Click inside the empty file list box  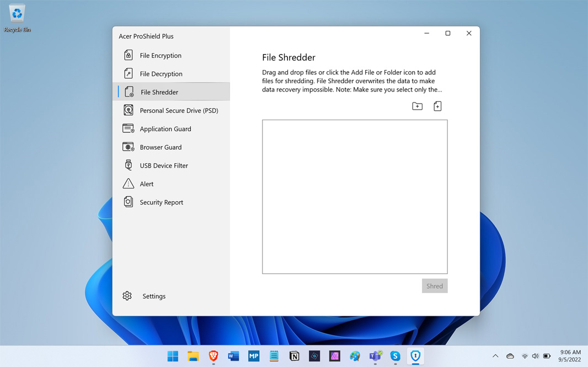click(355, 197)
